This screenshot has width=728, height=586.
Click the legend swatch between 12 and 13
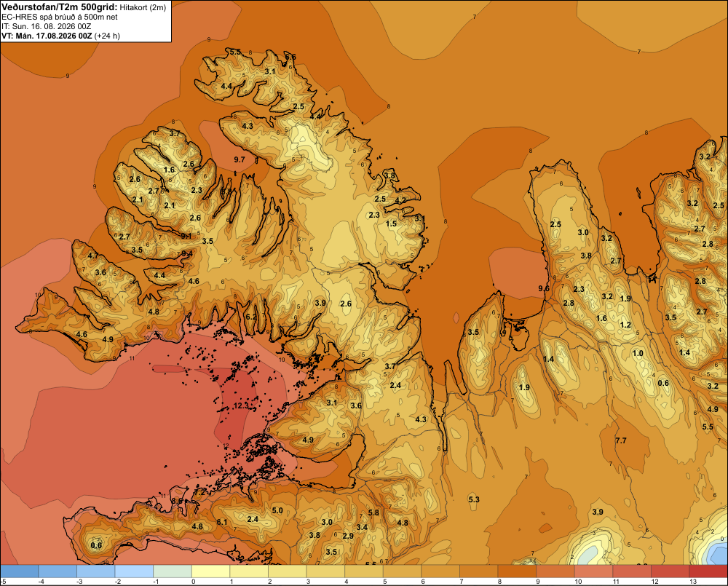pyautogui.click(x=670, y=571)
